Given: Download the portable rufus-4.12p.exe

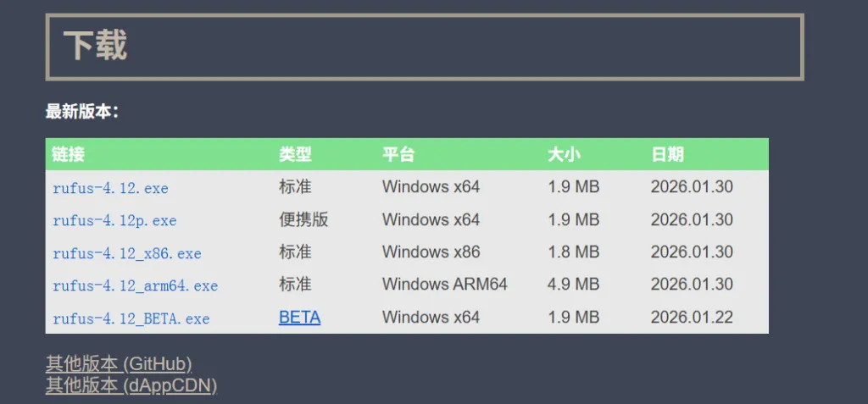Looking at the screenshot, I should coord(114,220).
